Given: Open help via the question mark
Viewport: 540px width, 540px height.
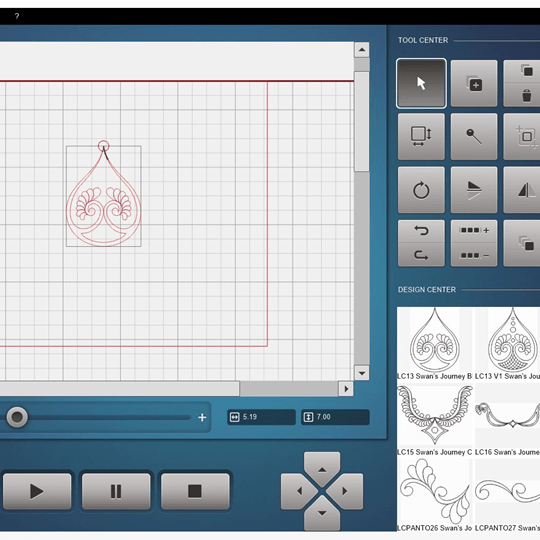Looking at the screenshot, I should click(x=17, y=16).
